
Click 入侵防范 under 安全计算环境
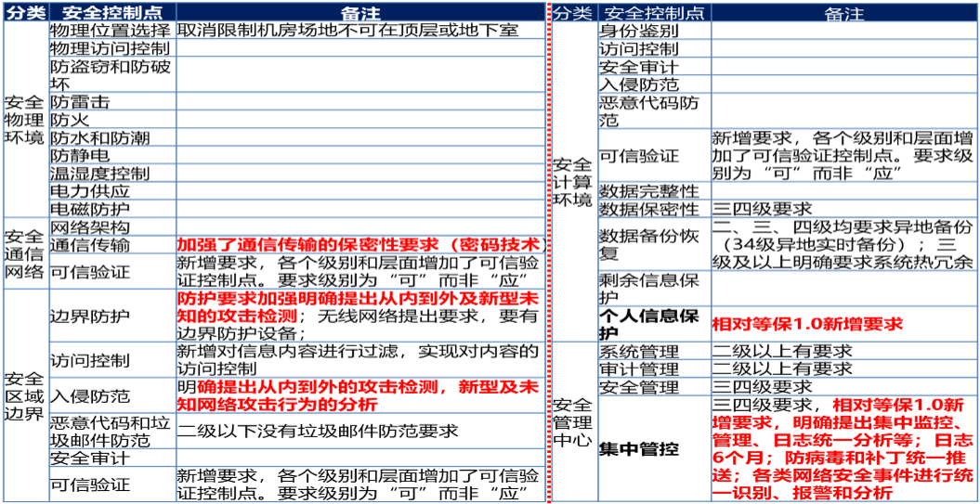click(654, 84)
